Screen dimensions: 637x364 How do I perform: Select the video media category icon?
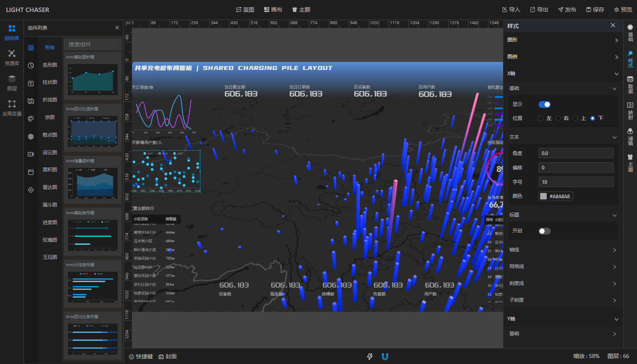pyautogui.click(x=31, y=154)
